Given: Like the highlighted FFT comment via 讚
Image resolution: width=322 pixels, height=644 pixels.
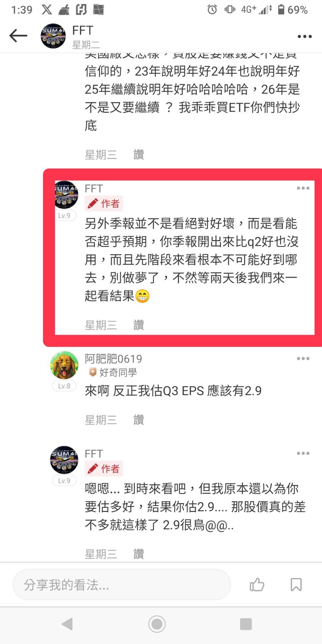Looking at the screenshot, I should tap(139, 325).
